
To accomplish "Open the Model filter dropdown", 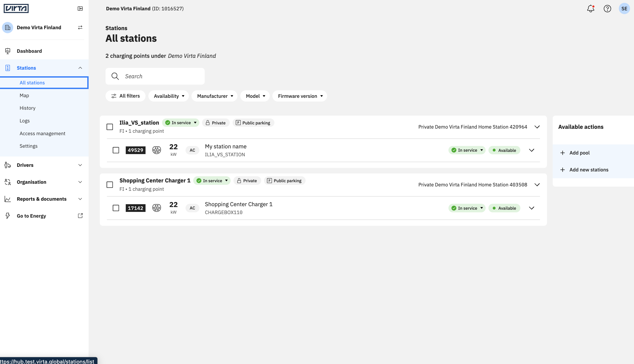I will pos(255,96).
